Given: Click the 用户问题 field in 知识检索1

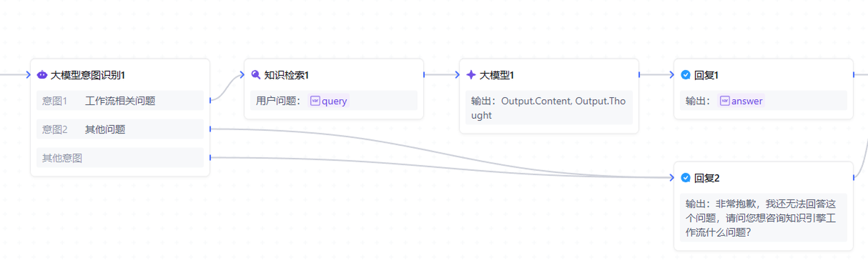Looking at the screenshot, I should click(278, 101).
